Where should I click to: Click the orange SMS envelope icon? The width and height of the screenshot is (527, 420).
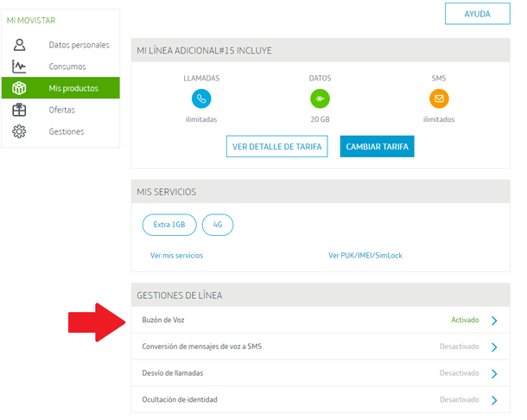439,99
